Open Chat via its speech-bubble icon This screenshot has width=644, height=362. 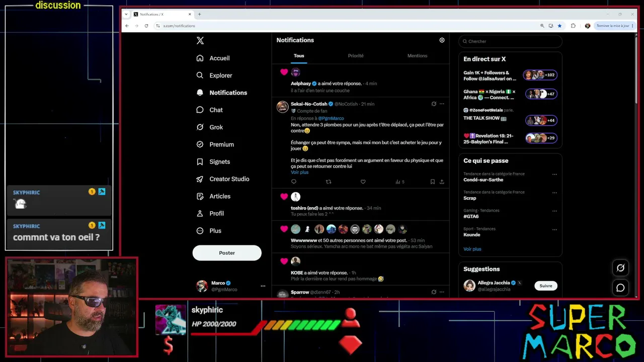(200, 110)
